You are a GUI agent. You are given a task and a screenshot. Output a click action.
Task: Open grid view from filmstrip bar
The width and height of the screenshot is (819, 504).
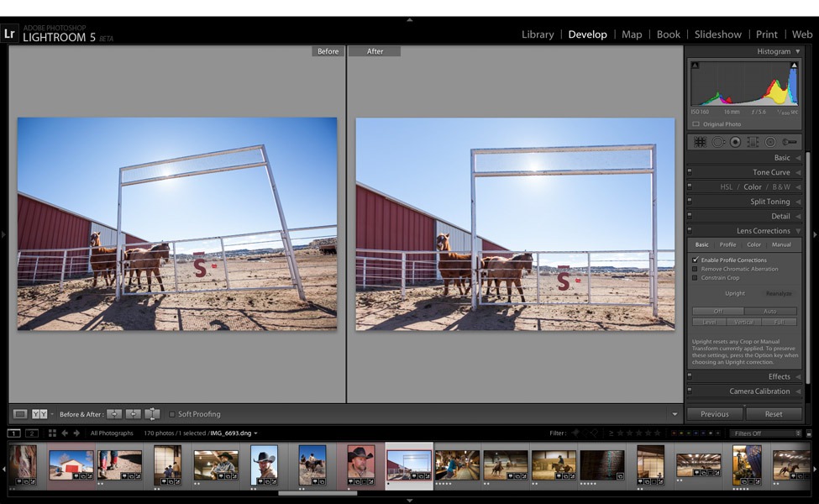tap(52, 433)
